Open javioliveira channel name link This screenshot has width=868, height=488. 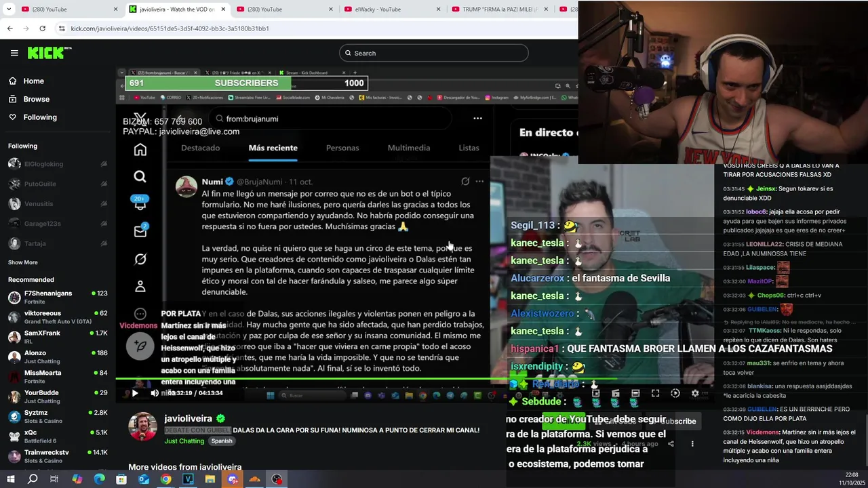pos(188,419)
